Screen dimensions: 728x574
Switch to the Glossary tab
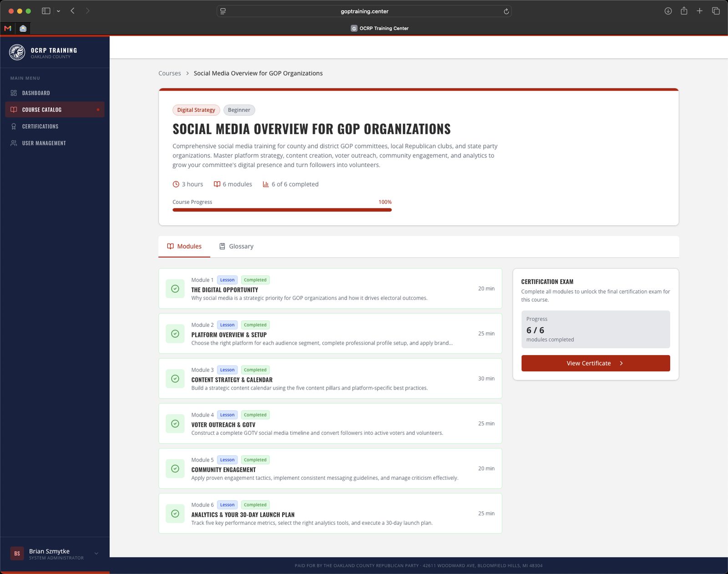tap(236, 246)
